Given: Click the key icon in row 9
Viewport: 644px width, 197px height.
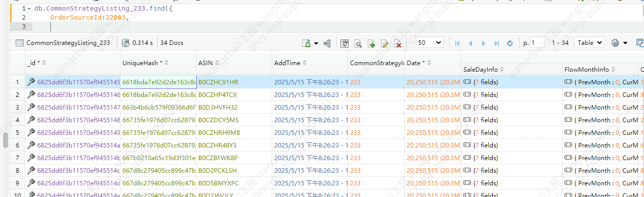Looking at the screenshot, I should click(x=31, y=183).
